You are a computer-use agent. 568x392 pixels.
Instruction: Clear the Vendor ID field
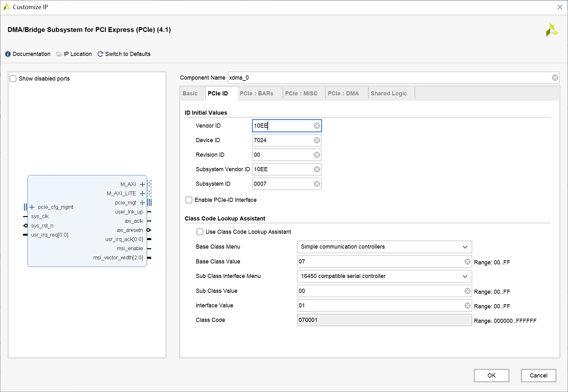[x=317, y=126]
